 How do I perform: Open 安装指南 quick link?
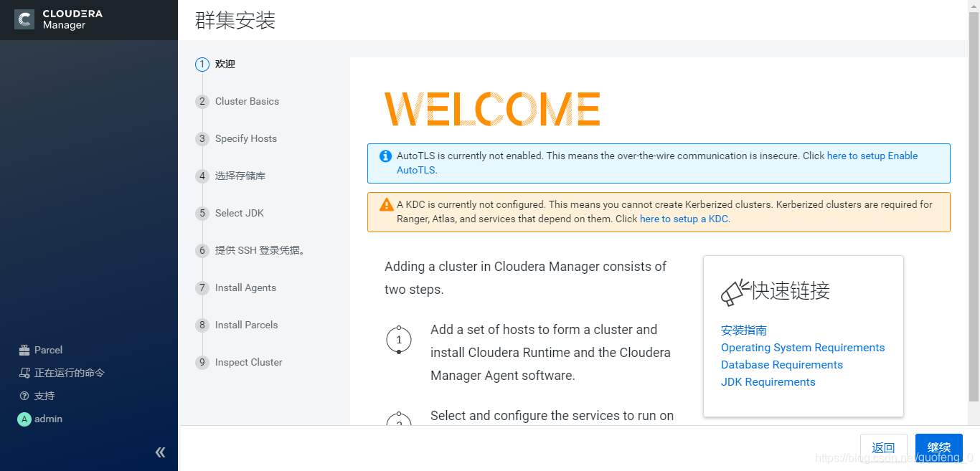(x=744, y=330)
